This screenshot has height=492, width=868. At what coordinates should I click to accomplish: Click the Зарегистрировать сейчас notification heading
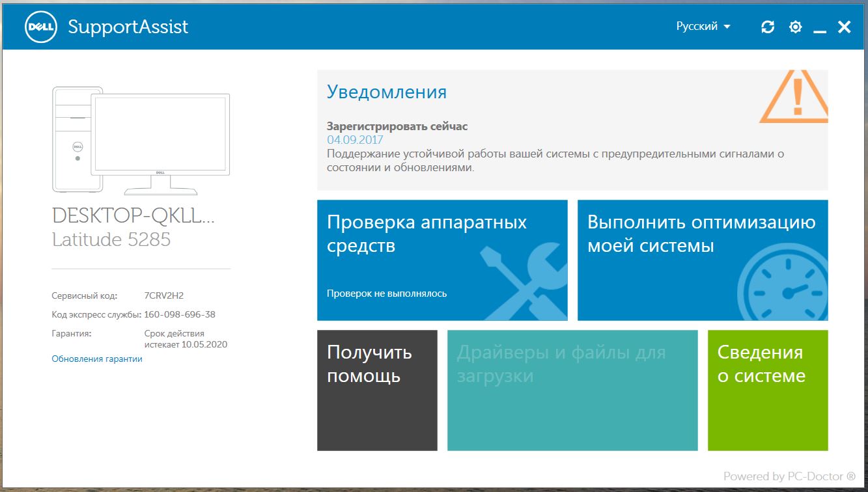[397, 126]
